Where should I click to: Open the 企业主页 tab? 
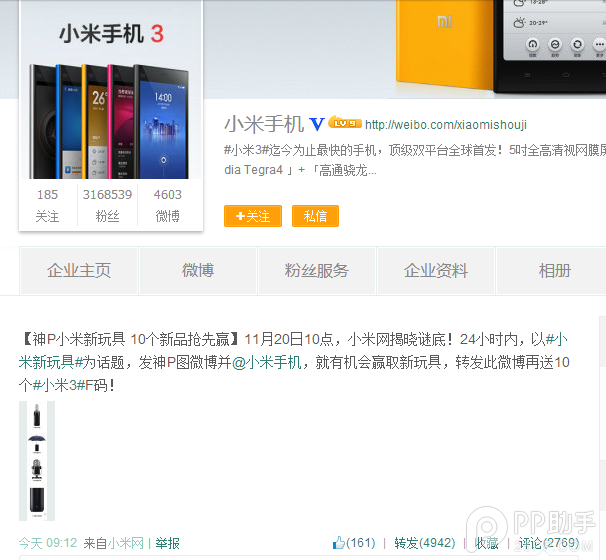click(x=79, y=271)
